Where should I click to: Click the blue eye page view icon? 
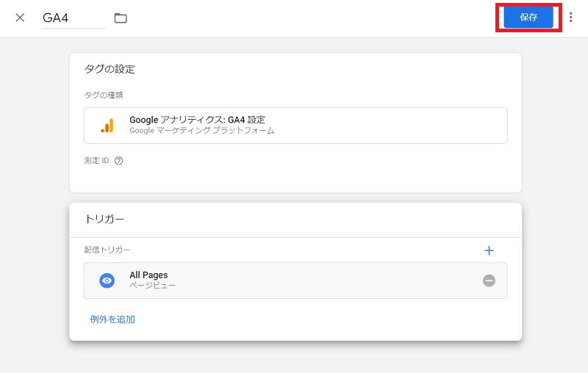[x=107, y=280]
